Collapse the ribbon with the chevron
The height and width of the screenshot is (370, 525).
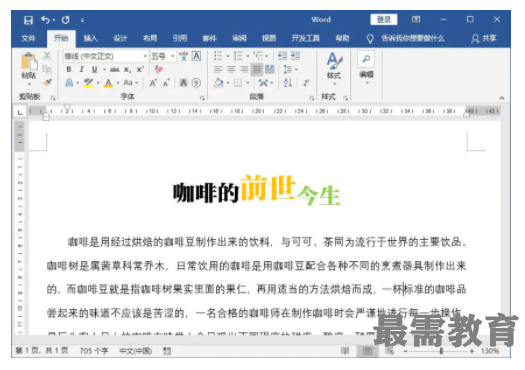click(502, 98)
